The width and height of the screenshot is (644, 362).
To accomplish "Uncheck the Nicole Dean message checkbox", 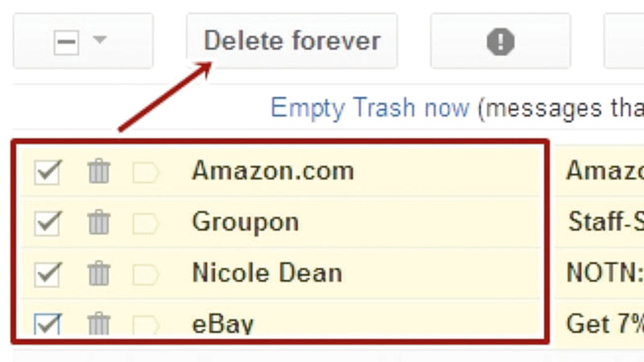I will click(47, 273).
